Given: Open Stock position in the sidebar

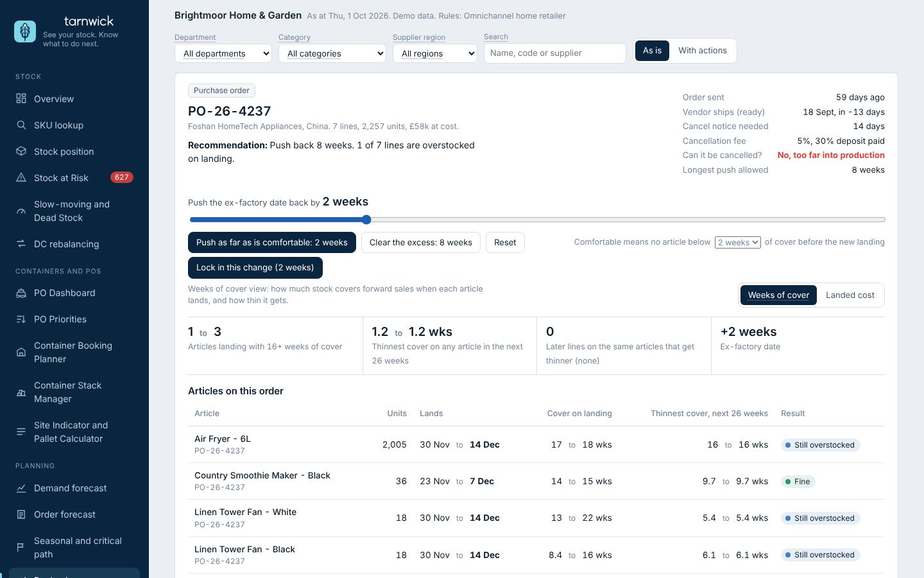Looking at the screenshot, I should pyautogui.click(x=74, y=152).
